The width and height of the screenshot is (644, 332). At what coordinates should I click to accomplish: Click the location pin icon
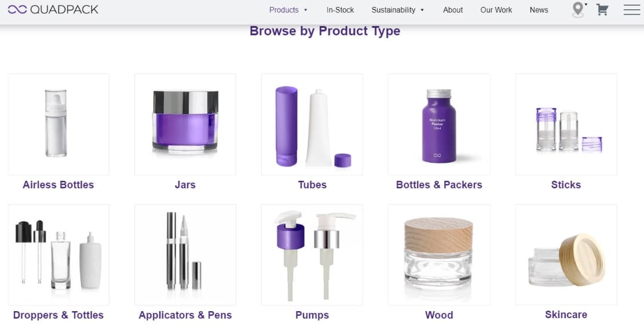coord(577,9)
